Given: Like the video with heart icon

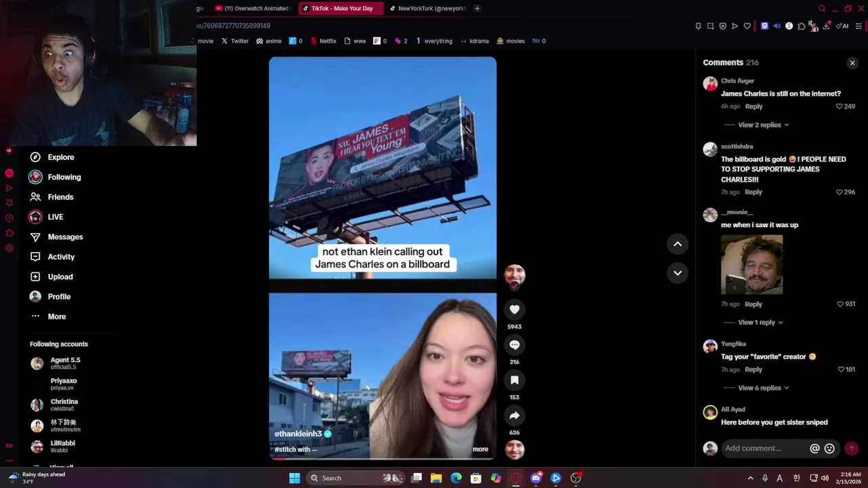Looking at the screenshot, I should 515,310.
